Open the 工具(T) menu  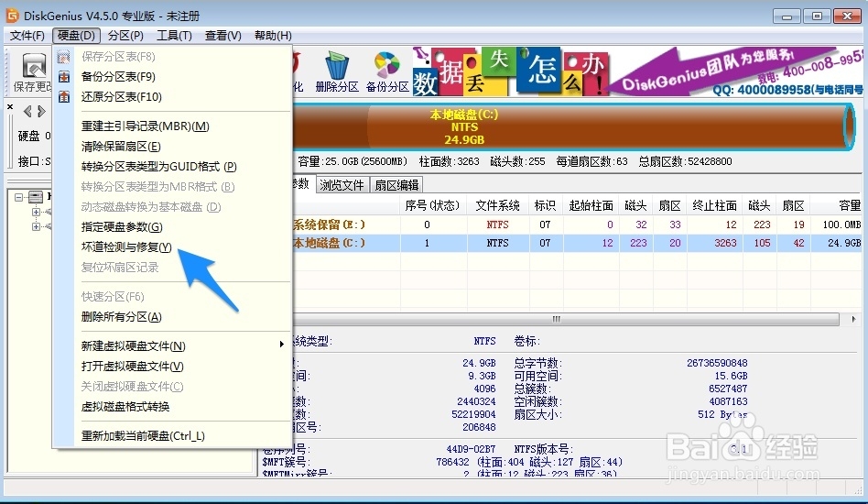(x=174, y=36)
